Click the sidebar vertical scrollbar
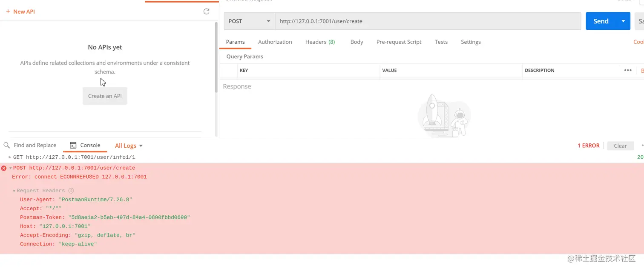The height and width of the screenshot is (271, 644). (216, 57)
